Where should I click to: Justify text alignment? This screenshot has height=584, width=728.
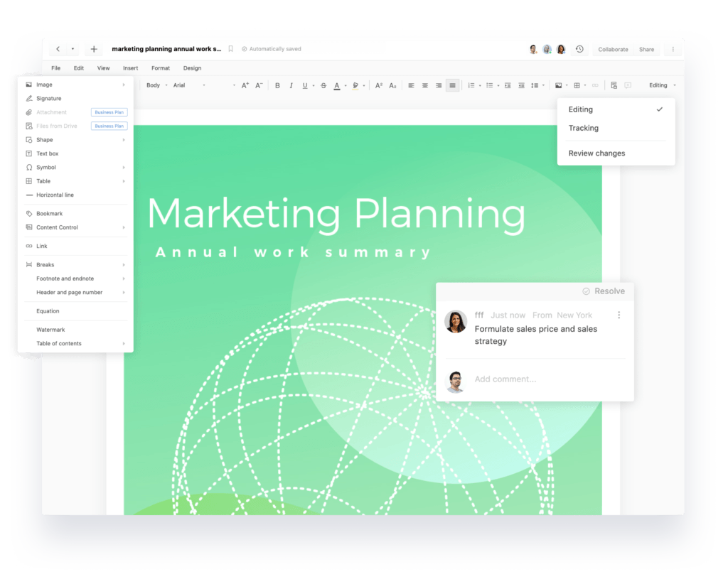(x=452, y=85)
